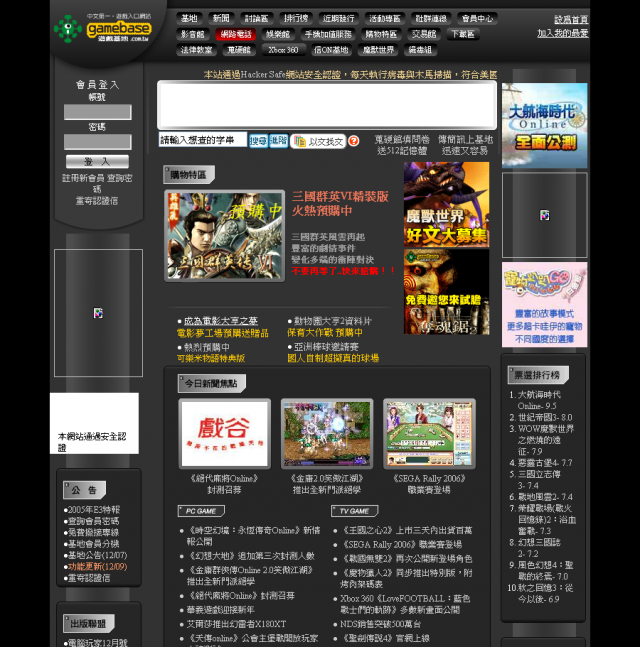Open 《王國之心2》上市三天 news item
640x648 pixels.
click(x=407, y=530)
